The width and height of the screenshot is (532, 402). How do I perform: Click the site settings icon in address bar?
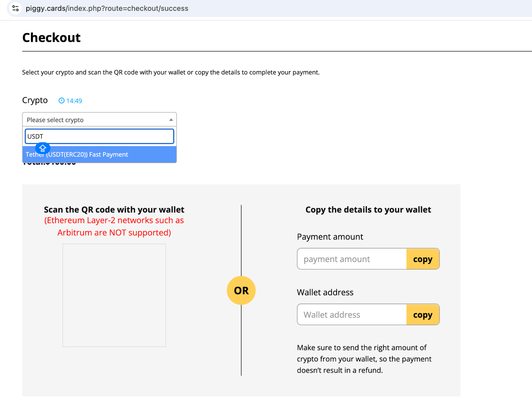pos(15,8)
